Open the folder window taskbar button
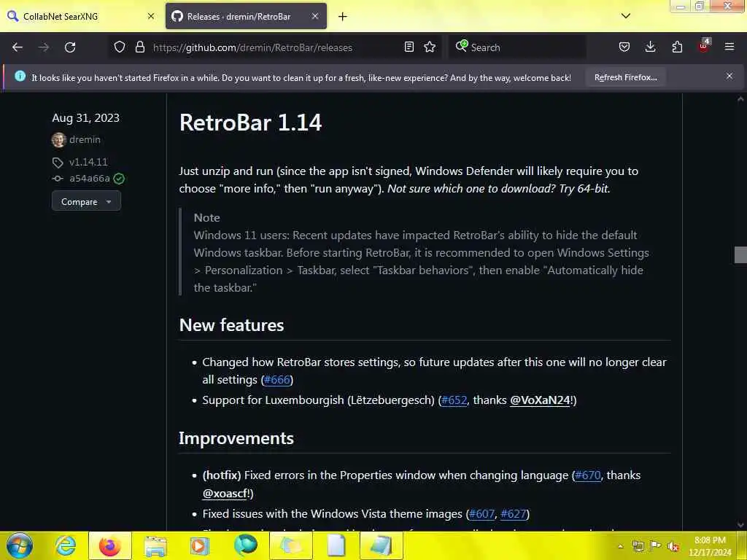The width and height of the screenshot is (747, 560). click(290, 545)
